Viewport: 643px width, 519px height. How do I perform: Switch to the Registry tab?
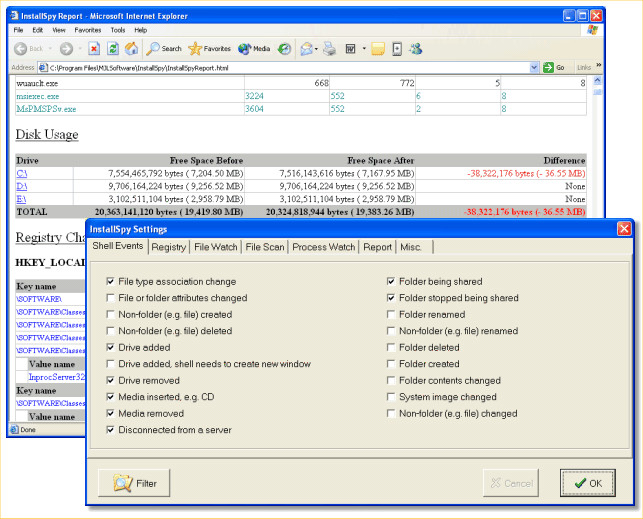pos(169,247)
